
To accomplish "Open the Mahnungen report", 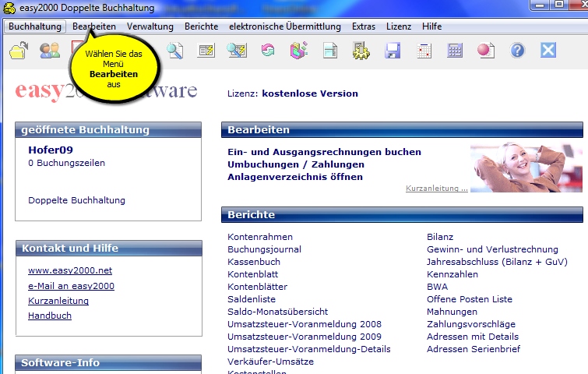I will (452, 312).
